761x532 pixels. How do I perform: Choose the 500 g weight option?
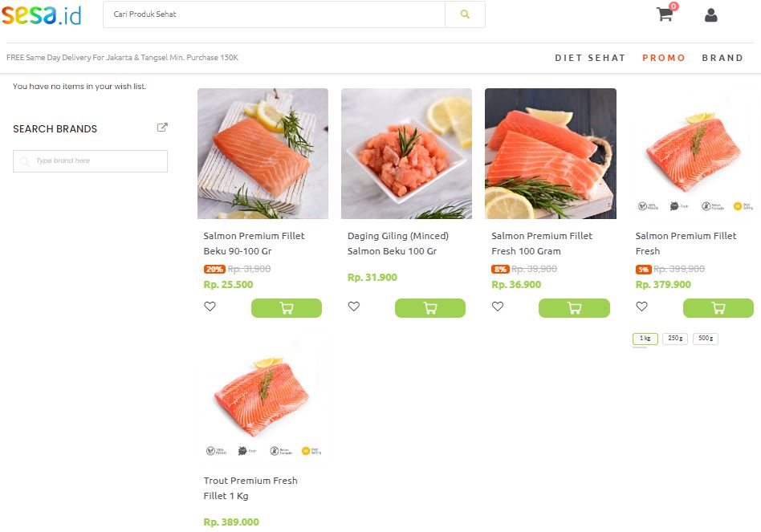tap(705, 339)
